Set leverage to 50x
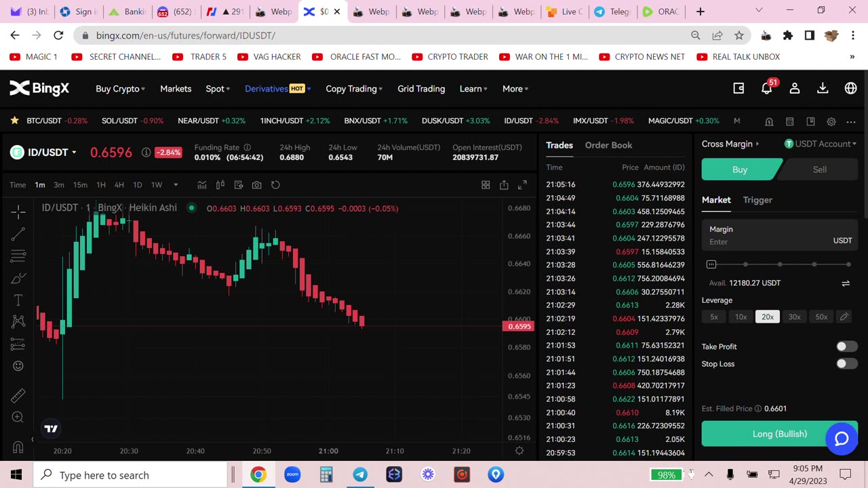 coord(821,317)
